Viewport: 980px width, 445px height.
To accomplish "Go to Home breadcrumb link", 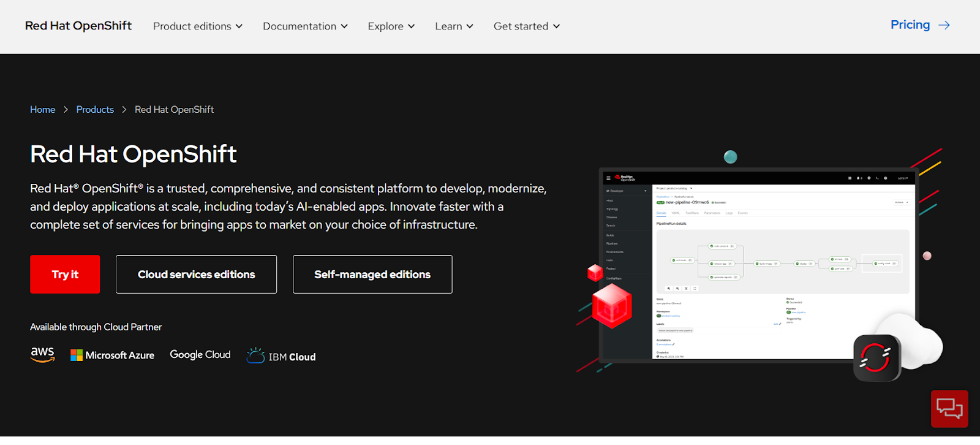I will (x=43, y=110).
